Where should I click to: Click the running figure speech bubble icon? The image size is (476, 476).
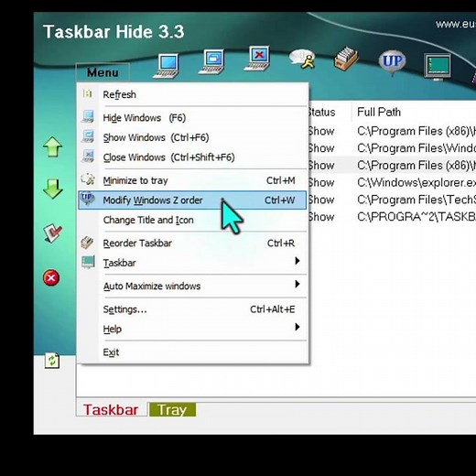(302, 59)
